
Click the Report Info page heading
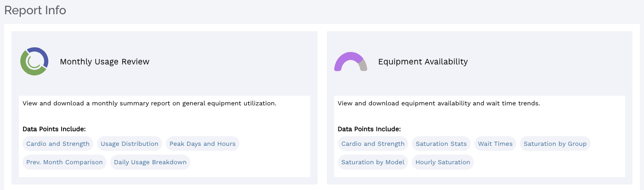[x=35, y=11]
